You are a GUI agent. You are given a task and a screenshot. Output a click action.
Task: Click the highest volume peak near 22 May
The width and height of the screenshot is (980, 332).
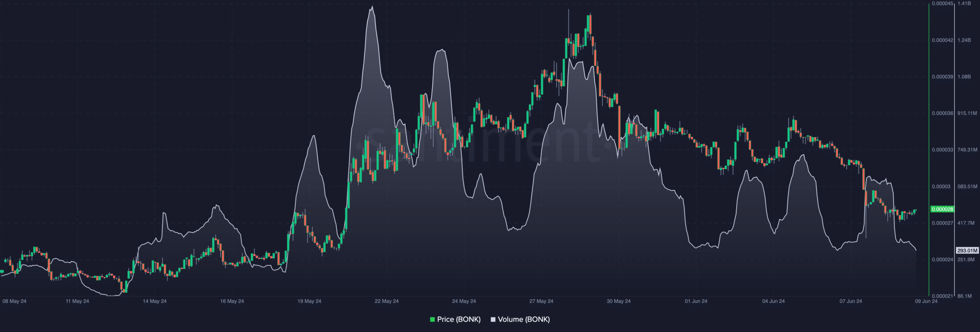tap(372, 7)
